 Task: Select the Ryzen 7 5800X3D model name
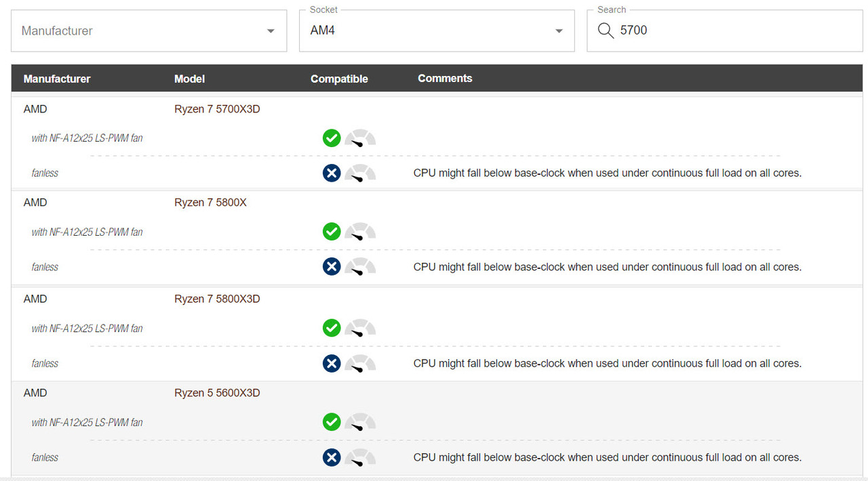coord(217,299)
